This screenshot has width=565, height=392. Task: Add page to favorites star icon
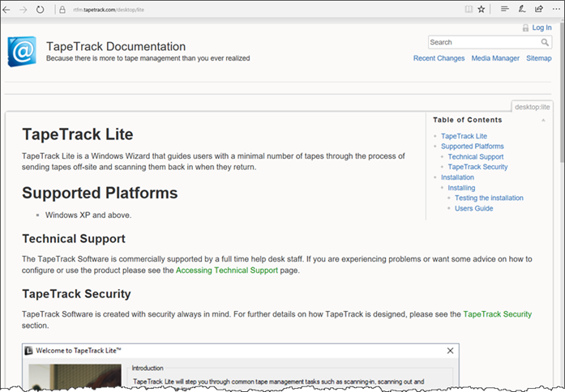pyautogui.click(x=482, y=10)
